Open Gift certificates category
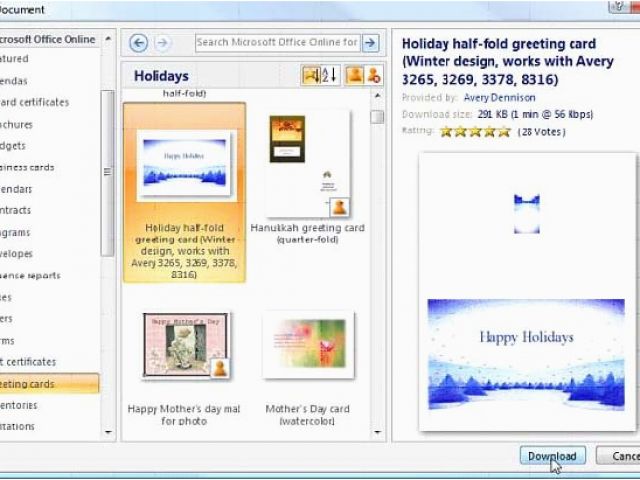 point(28,362)
